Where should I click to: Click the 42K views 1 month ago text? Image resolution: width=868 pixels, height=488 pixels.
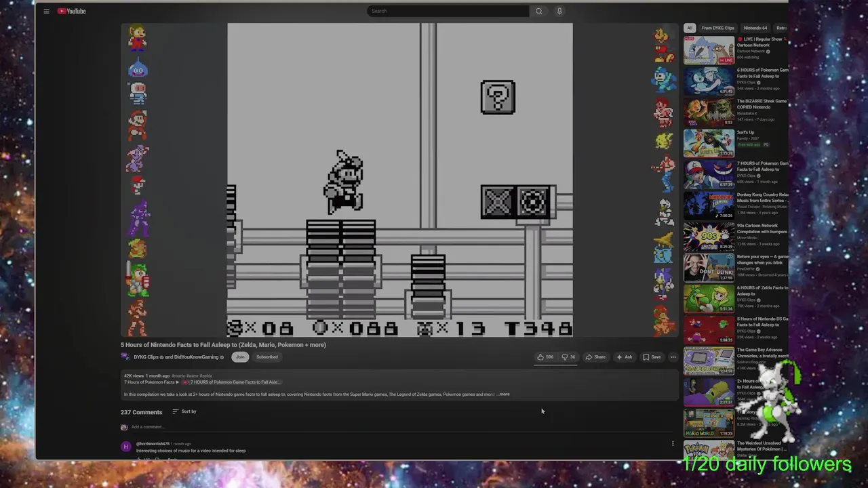pyautogui.click(x=146, y=375)
